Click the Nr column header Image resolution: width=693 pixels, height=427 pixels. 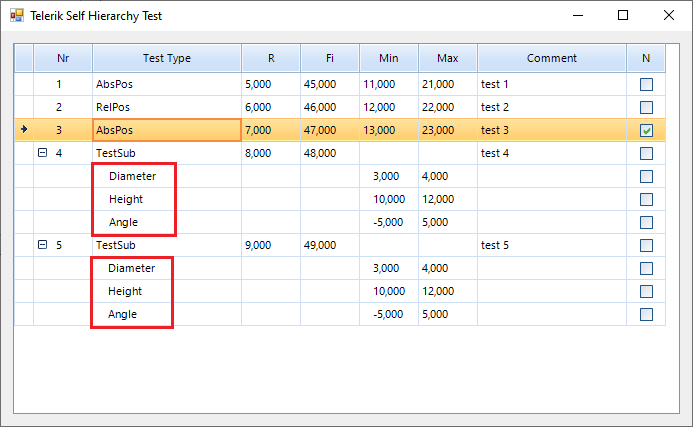point(62,59)
